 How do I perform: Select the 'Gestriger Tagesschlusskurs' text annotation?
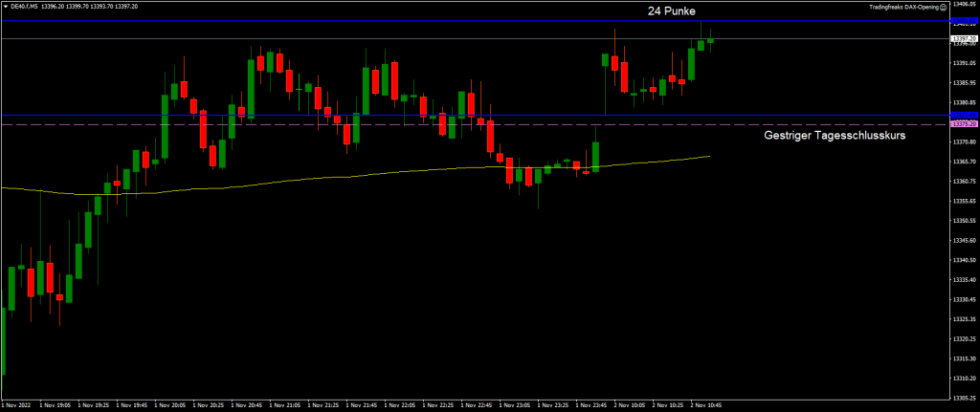[835, 137]
